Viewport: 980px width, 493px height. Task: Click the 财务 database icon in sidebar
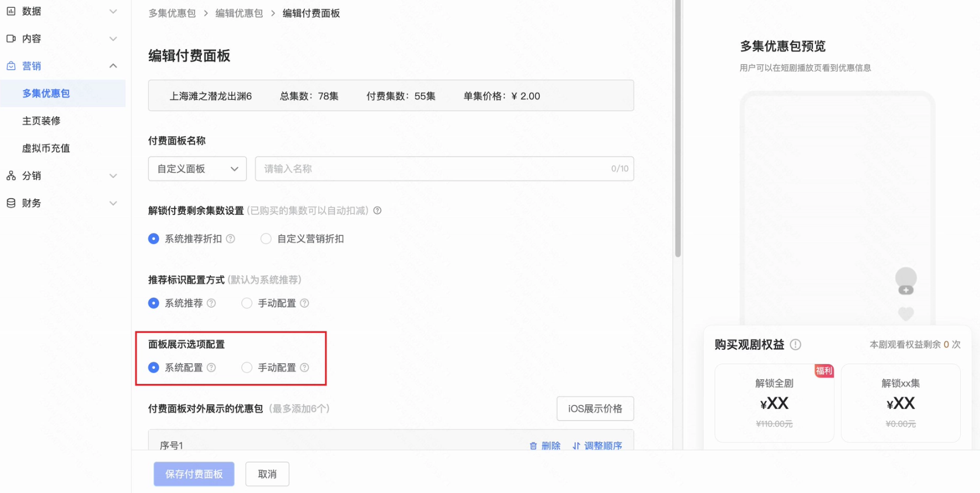(x=11, y=203)
